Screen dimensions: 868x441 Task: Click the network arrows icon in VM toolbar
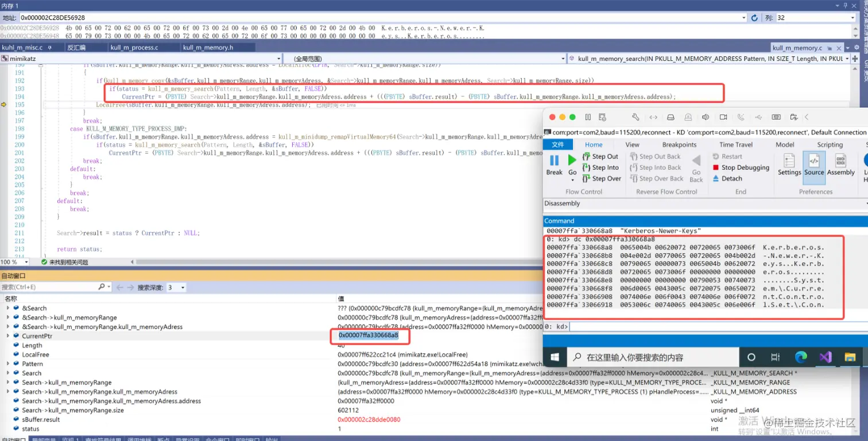click(x=653, y=117)
